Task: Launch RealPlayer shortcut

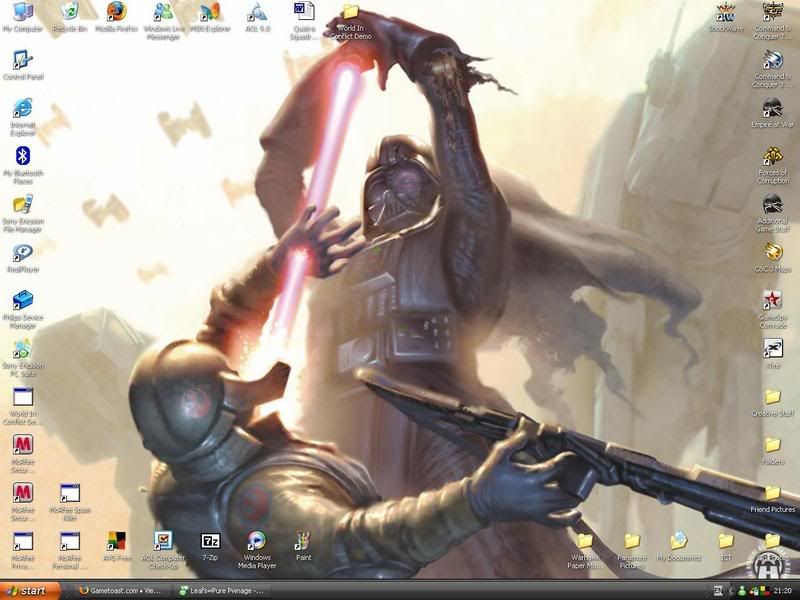Action: point(23,258)
